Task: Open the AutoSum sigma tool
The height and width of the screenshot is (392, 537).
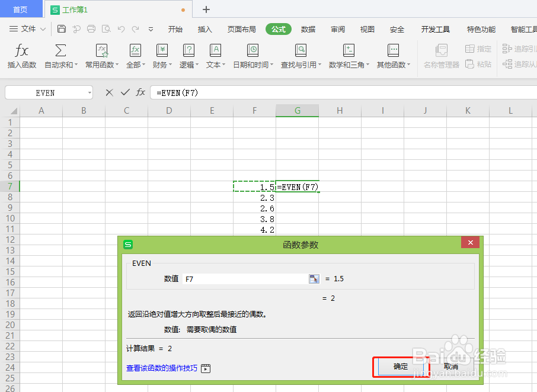Action: click(x=60, y=50)
